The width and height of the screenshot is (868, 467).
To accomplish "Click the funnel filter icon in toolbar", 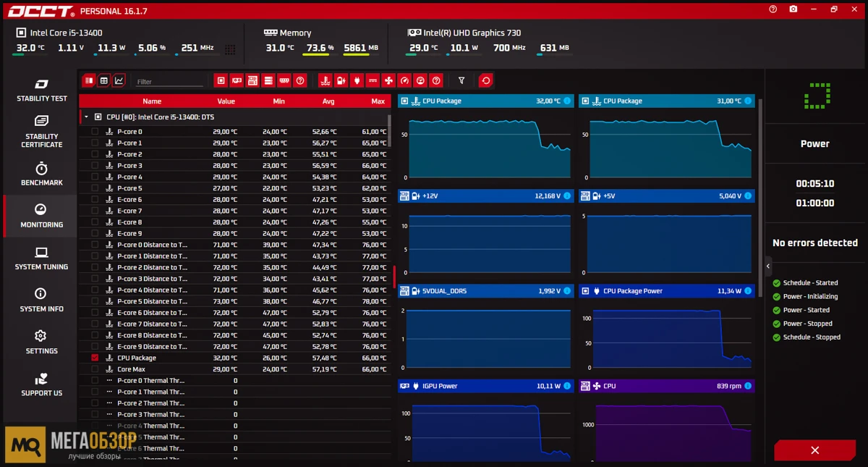I will (x=461, y=80).
